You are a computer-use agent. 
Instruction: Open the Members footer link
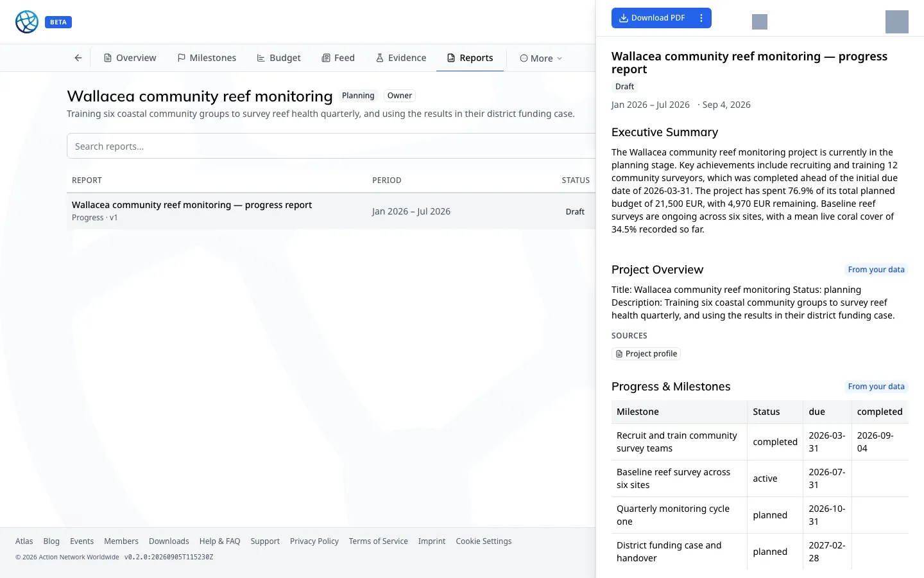(x=121, y=541)
